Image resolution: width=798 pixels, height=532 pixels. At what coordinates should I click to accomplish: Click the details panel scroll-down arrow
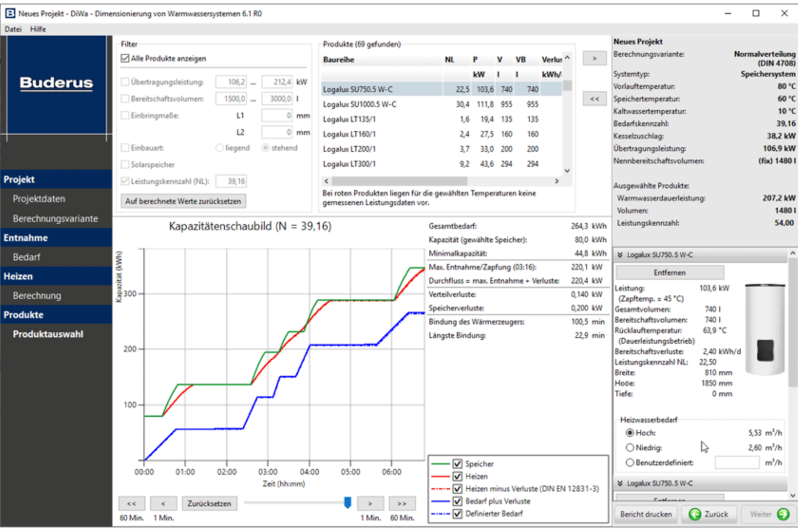tap(793, 495)
